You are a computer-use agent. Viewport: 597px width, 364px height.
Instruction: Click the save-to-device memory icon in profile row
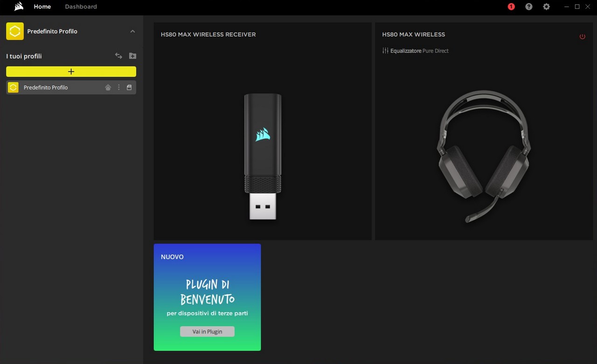[x=129, y=88]
